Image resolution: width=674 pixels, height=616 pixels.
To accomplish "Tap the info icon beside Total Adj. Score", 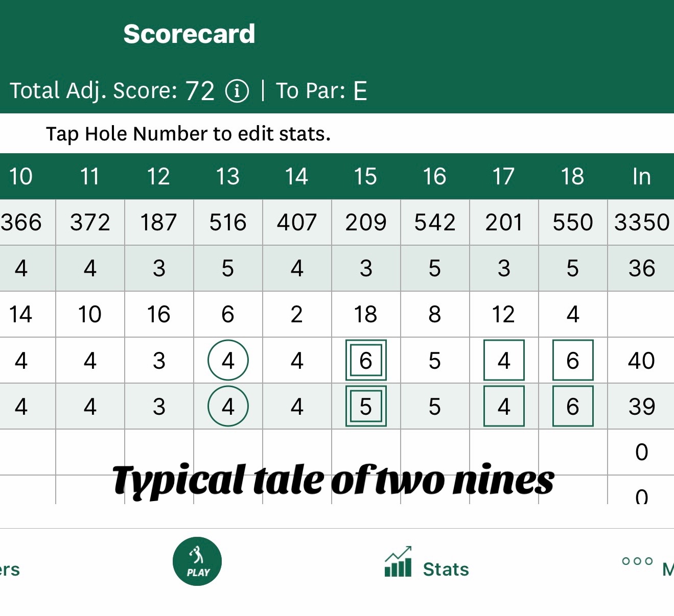I will click(237, 91).
